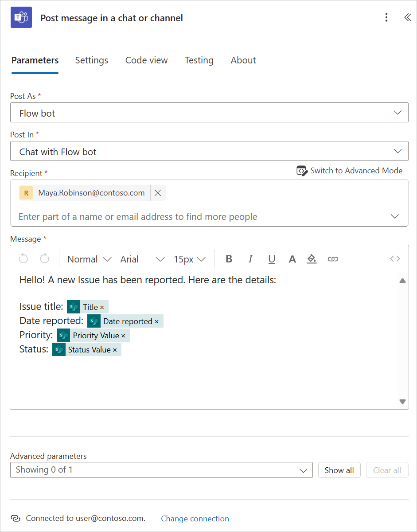Viewport: 417px width, 532px height.
Task: Click the Microsoft Teams connector icon
Action: point(21,17)
